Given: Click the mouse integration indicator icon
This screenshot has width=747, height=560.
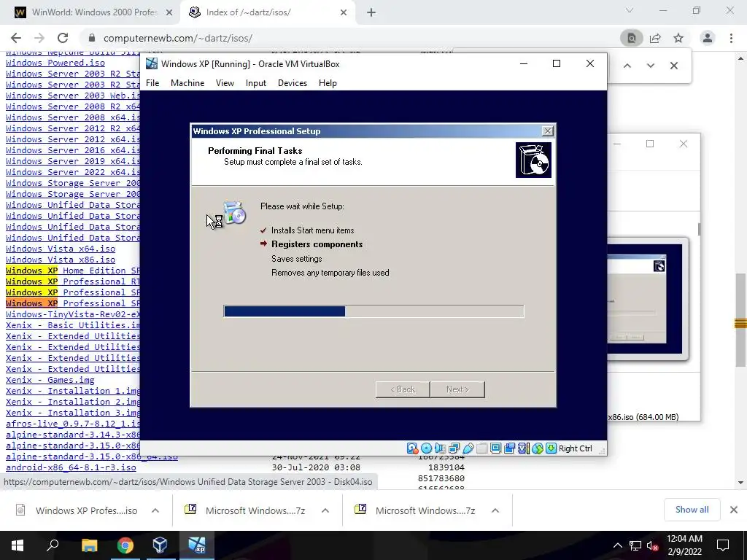Looking at the screenshot, I should pos(538,448).
